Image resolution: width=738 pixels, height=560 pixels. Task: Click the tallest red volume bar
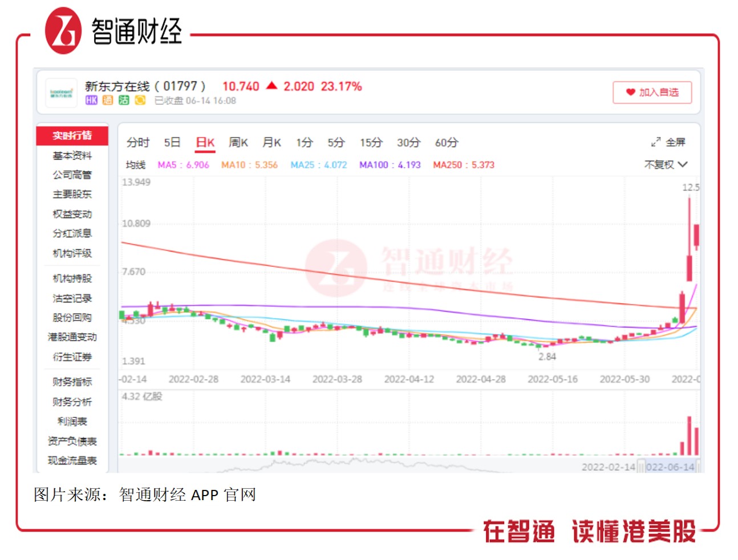[x=690, y=436]
